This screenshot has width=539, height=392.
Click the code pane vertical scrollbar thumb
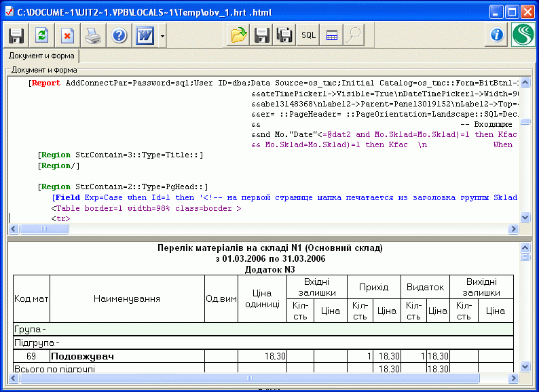525,121
